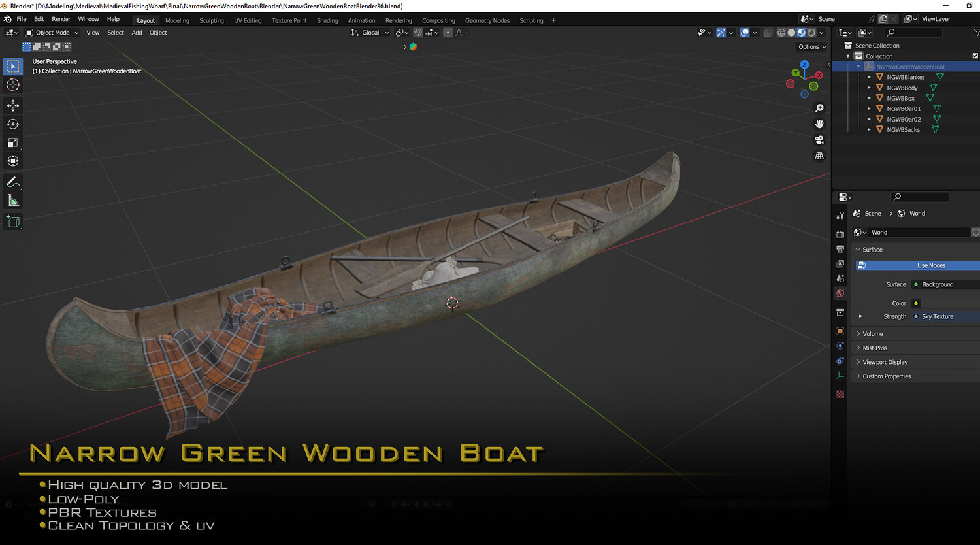The width and height of the screenshot is (980, 545).
Task: Switch to the Shading workspace tab
Action: coord(327,20)
